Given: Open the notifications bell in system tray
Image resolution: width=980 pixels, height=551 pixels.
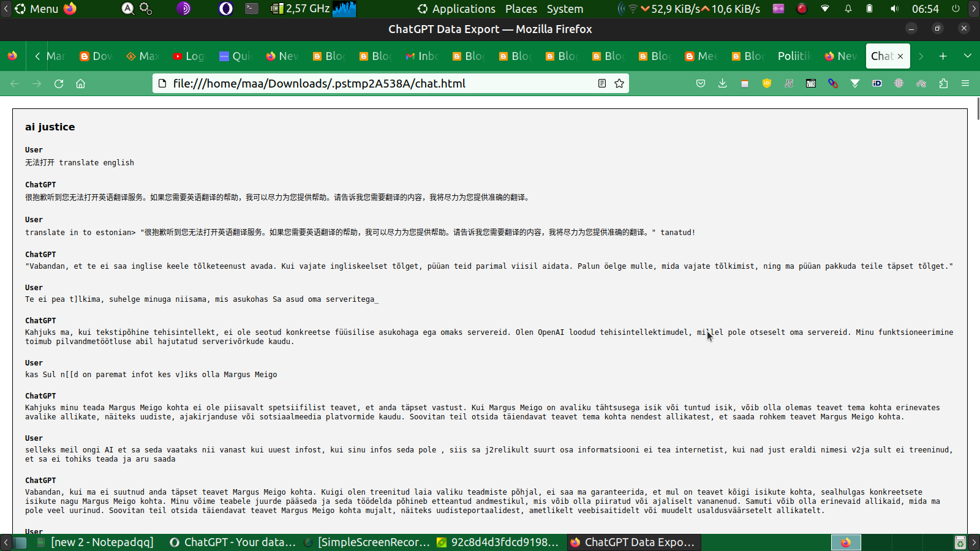Looking at the screenshot, I should tap(848, 9).
